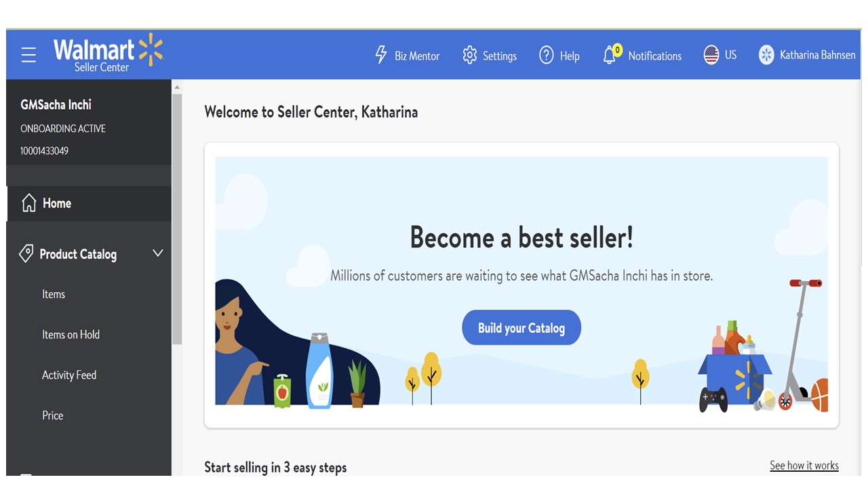Select Price in the sidebar
868x488 pixels.
coord(53,415)
